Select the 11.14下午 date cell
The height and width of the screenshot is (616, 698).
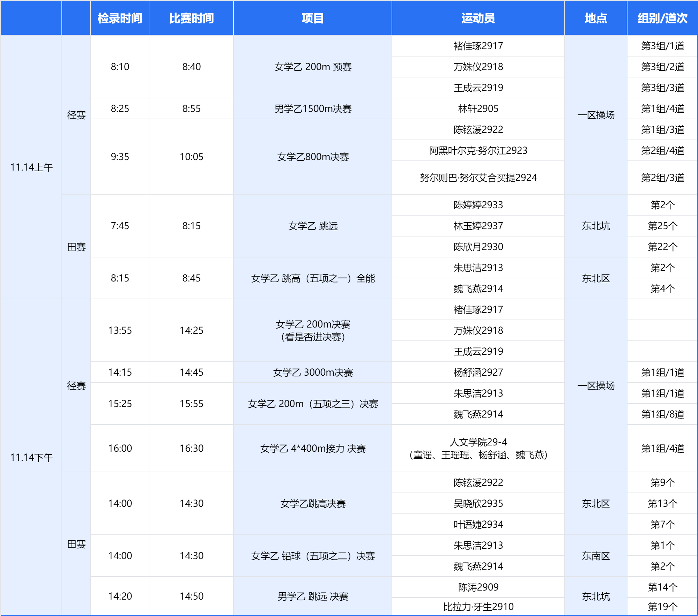31,457
